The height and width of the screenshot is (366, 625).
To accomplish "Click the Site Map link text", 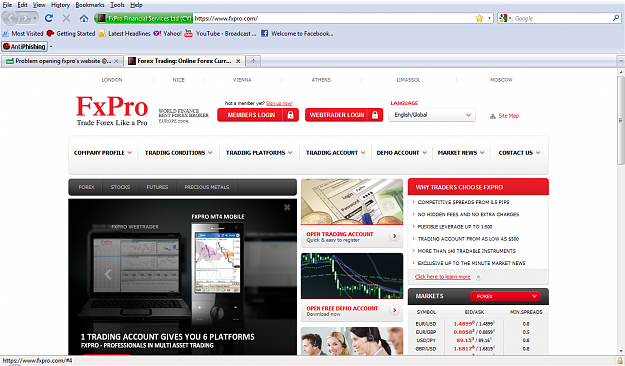I will pyautogui.click(x=509, y=116).
